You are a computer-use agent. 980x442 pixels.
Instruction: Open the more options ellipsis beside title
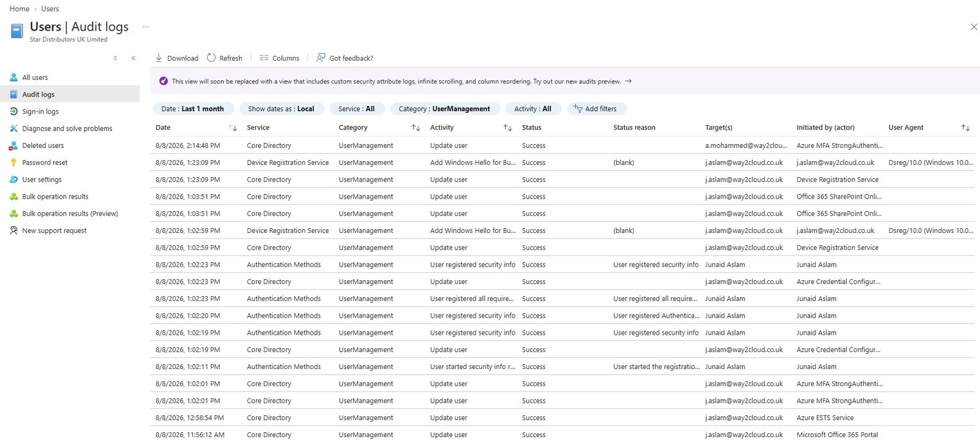(145, 26)
